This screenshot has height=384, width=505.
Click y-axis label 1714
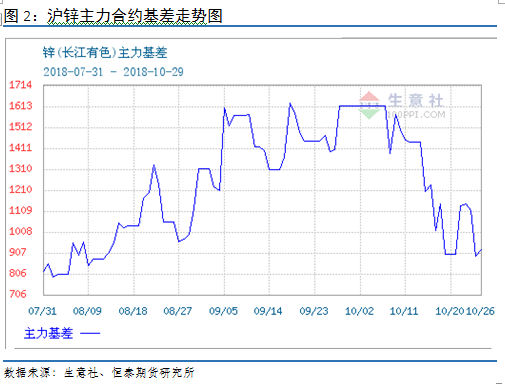(x=21, y=85)
